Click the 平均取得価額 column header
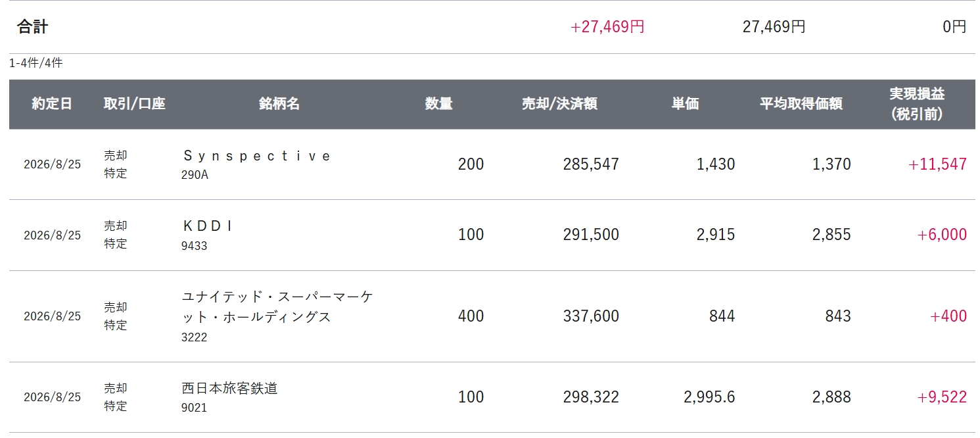 pyautogui.click(x=801, y=104)
